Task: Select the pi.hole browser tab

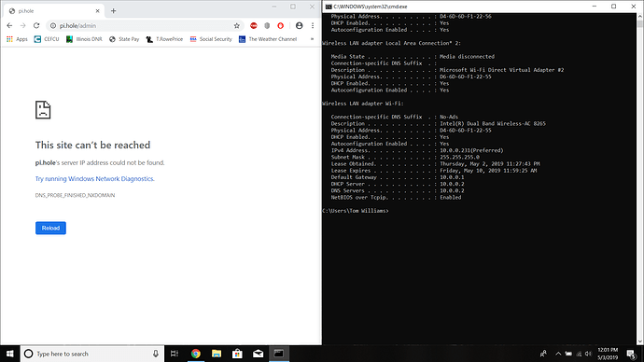Action: (x=54, y=11)
